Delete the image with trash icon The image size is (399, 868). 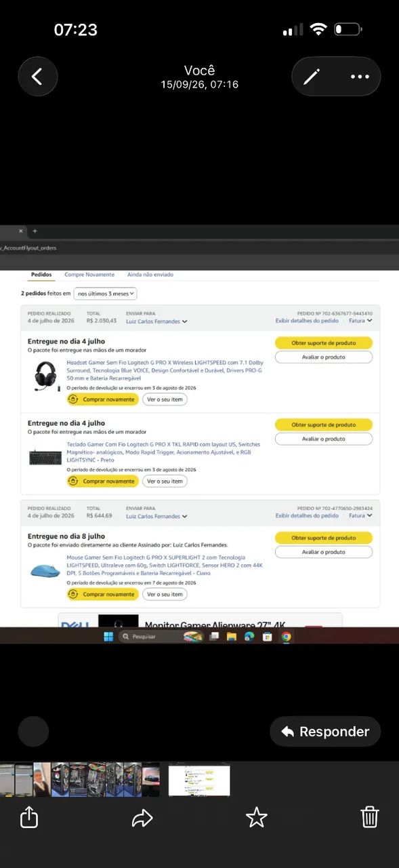coord(370,817)
